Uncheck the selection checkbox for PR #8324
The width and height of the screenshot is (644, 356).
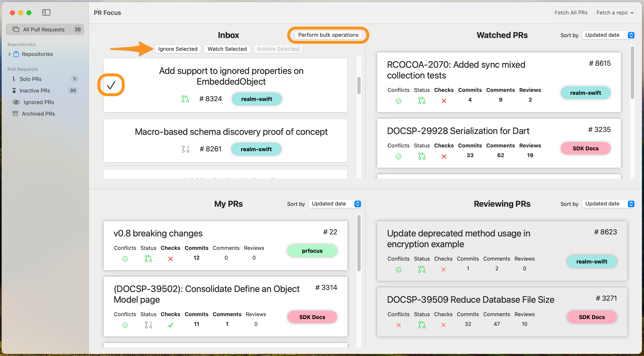tap(111, 85)
